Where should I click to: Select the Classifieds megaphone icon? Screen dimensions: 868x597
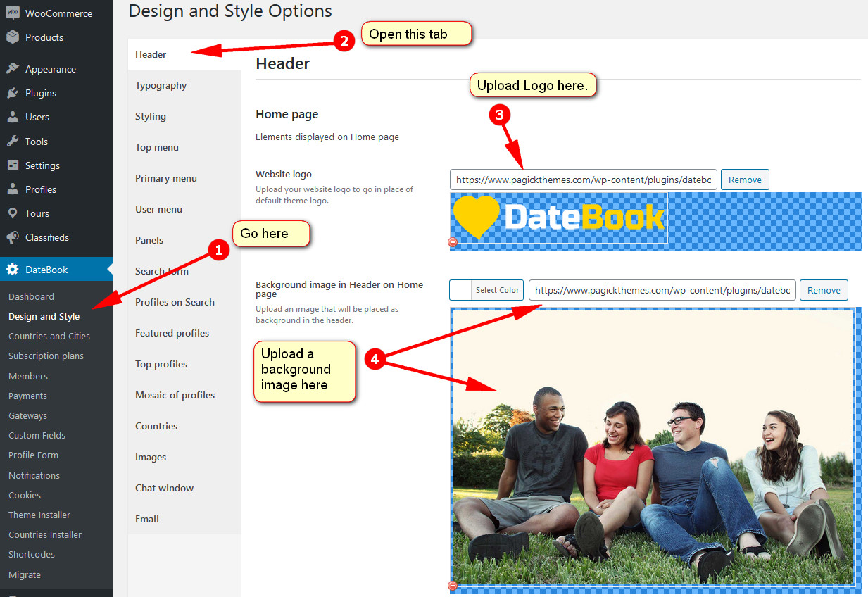[x=13, y=237]
